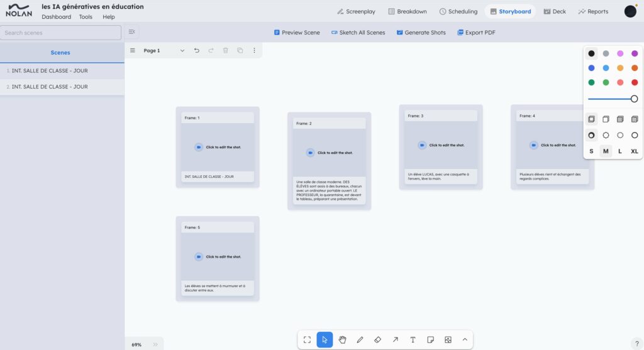Click the Search scenes input field
Image resolution: width=644 pixels, height=350 pixels.
point(60,33)
